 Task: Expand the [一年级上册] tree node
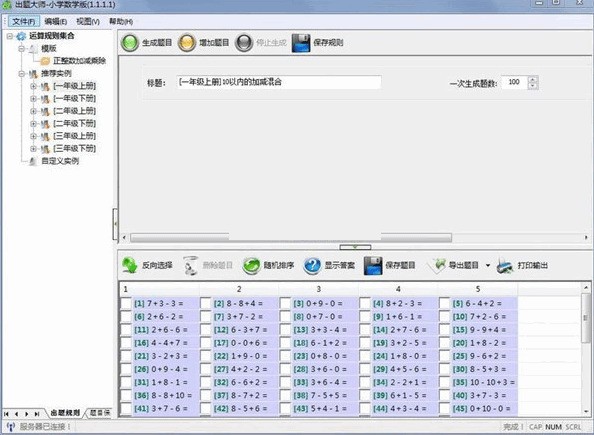coord(33,86)
